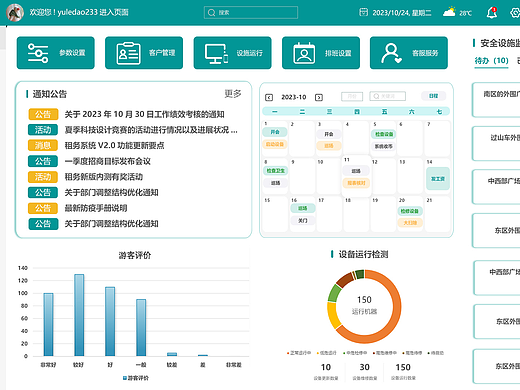Select the 检查设备 event on October 5
The width and height of the screenshot is (520, 390).
(384, 134)
